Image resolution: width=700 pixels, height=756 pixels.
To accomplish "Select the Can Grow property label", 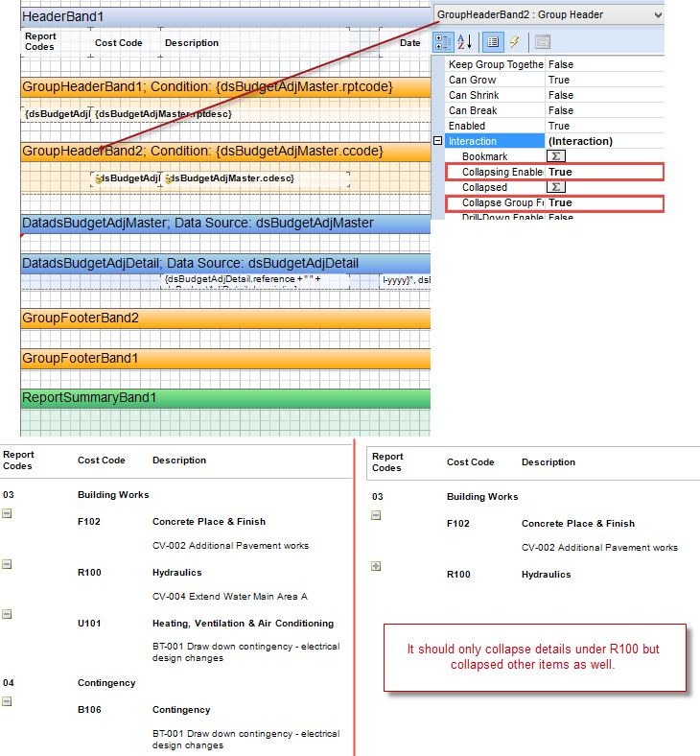I will (x=472, y=80).
